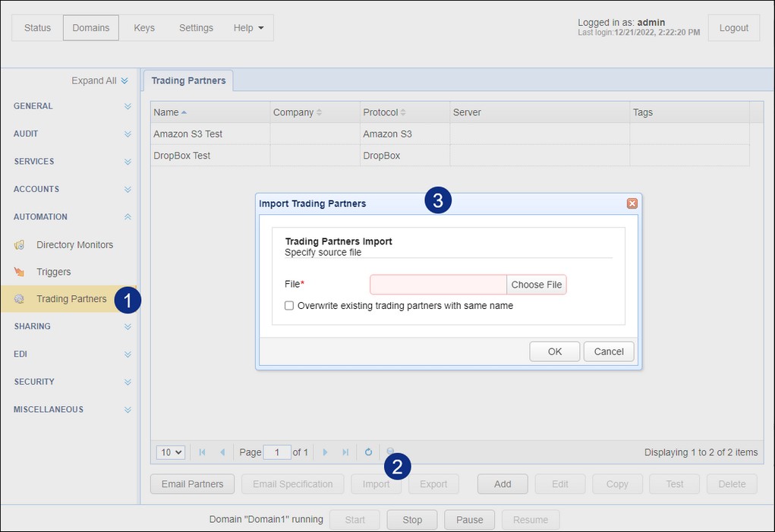The width and height of the screenshot is (775, 532).
Task: Expand the ACCOUNTS section
Action: 128,189
